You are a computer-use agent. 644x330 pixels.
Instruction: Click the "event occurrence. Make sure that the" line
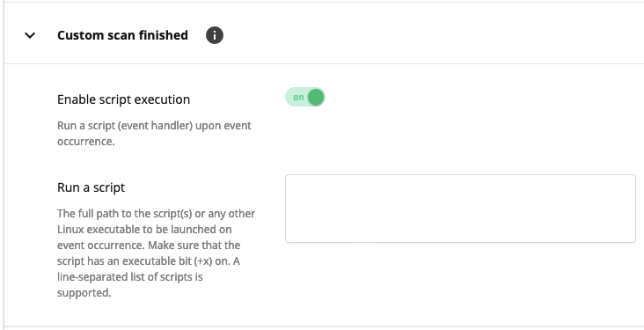coord(149,246)
